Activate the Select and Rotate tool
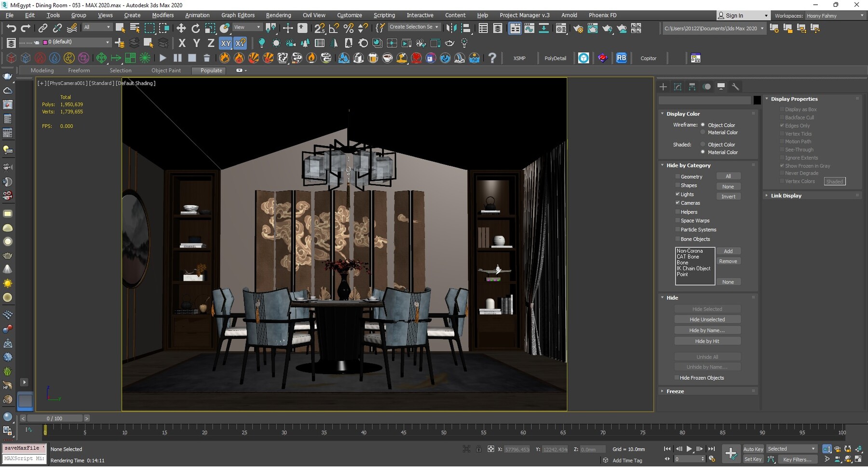This screenshot has width=868, height=470. [x=195, y=27]
